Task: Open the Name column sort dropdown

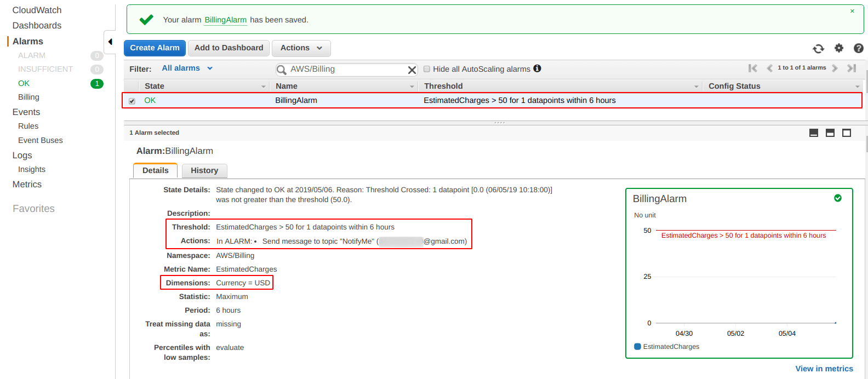Action: (412, 87)
